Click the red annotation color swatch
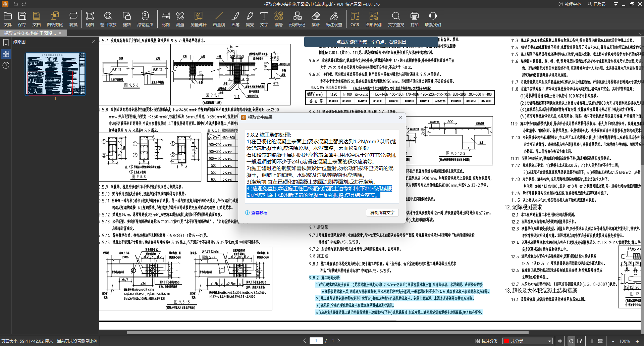 (x=506, y=341)
